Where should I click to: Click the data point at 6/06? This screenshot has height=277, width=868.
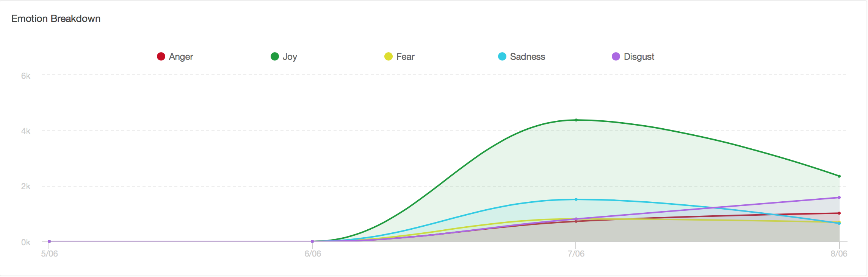(312, 241)
